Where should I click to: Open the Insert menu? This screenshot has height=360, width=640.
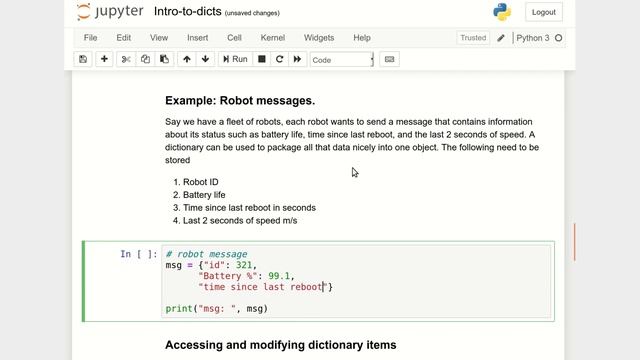[198, 38]
